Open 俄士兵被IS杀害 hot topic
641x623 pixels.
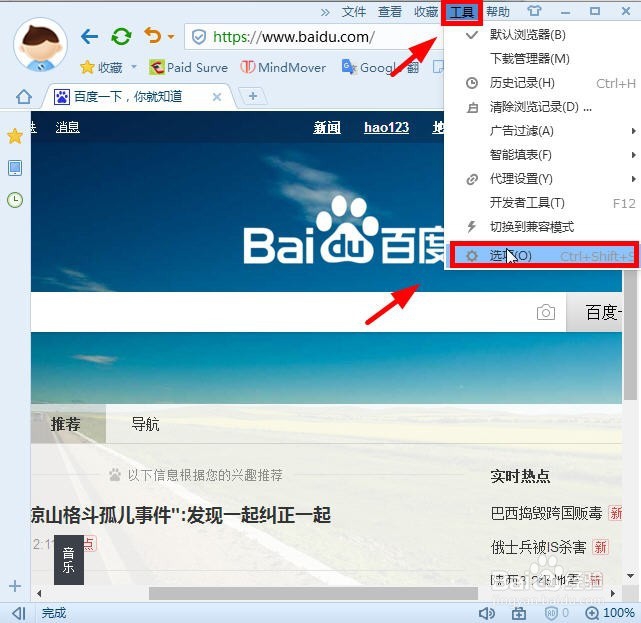pyautogui.click(x=538, y=547)
